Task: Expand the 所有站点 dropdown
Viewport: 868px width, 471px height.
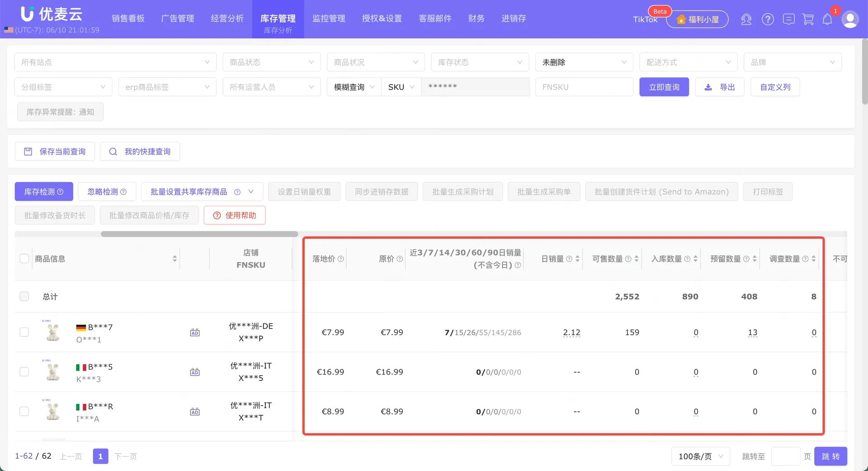Action: point(115,62)
